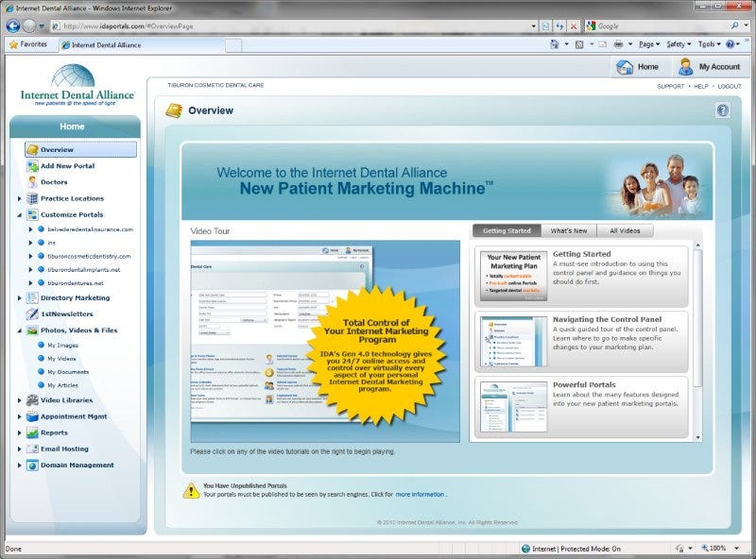This screenshot has height=559, width=756.
Task: Click the Video Tour preview image
Action: [325, 341]
